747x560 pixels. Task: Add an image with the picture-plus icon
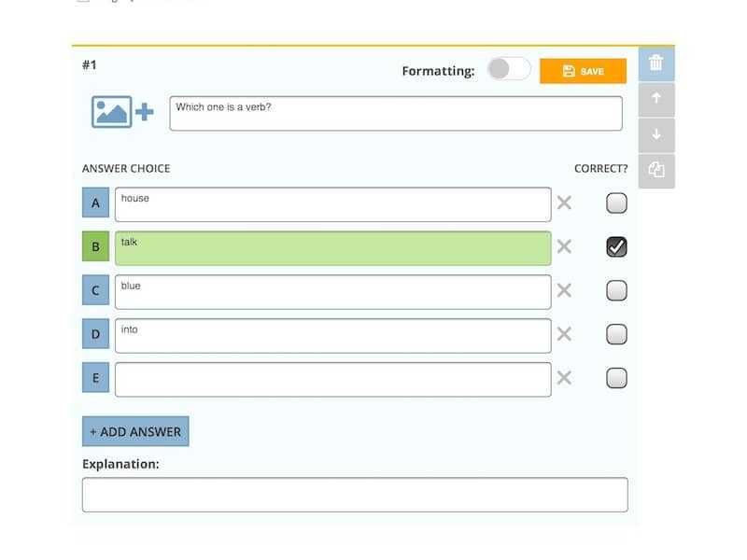(122, 112)
